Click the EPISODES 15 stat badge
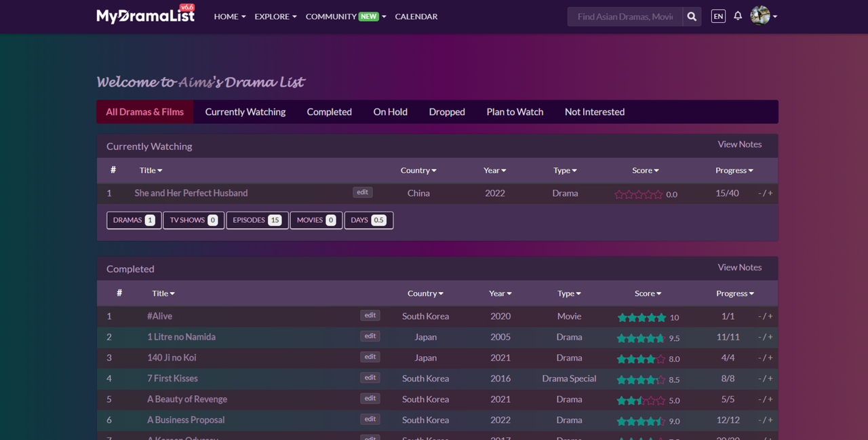 tap(257, 220)
